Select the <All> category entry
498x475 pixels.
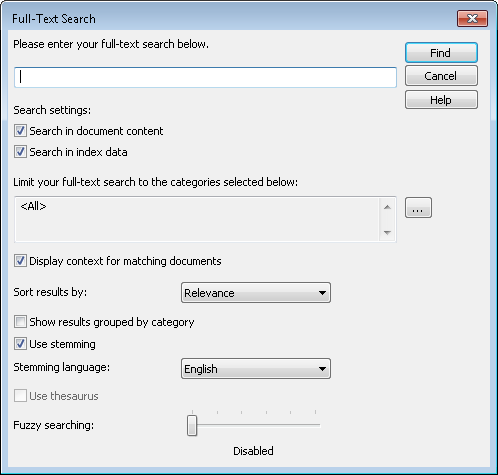point(33,206)
